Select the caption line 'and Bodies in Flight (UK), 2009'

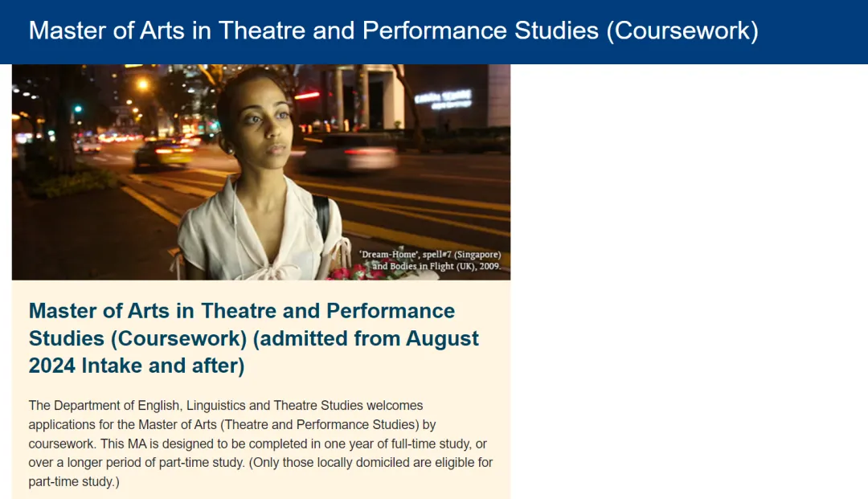point(436,266)
